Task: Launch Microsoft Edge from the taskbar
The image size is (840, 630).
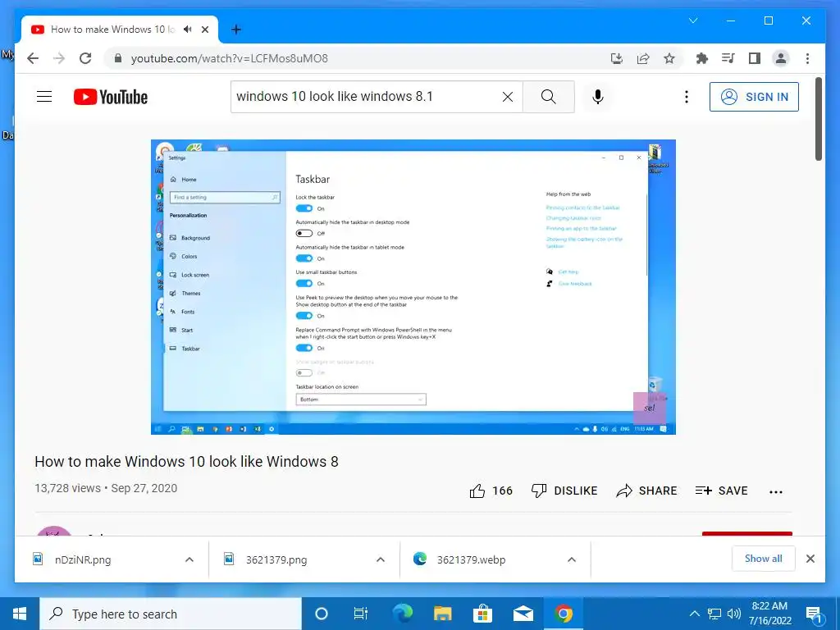Action: [x=402, y=614]
